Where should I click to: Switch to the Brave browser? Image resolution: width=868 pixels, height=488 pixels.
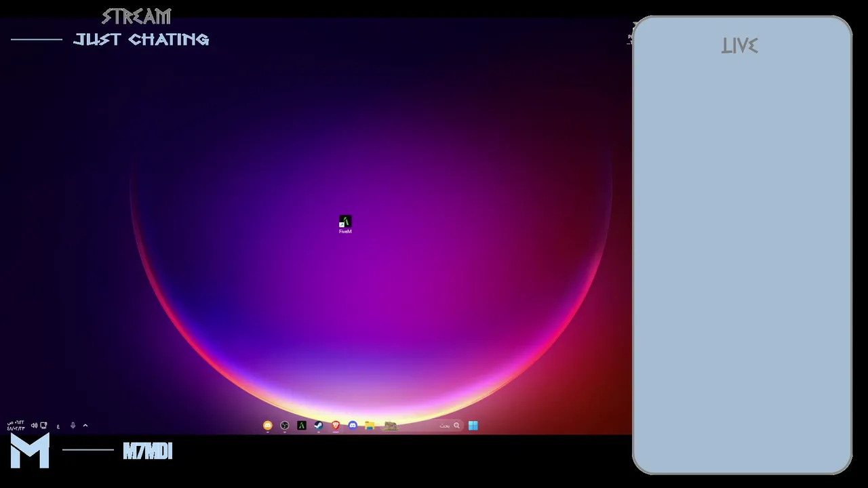[336, 426]
